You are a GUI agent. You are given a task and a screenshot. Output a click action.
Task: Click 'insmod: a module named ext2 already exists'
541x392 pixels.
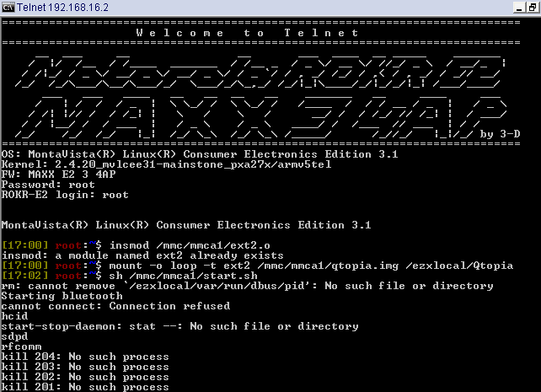(x=142, y=255)
